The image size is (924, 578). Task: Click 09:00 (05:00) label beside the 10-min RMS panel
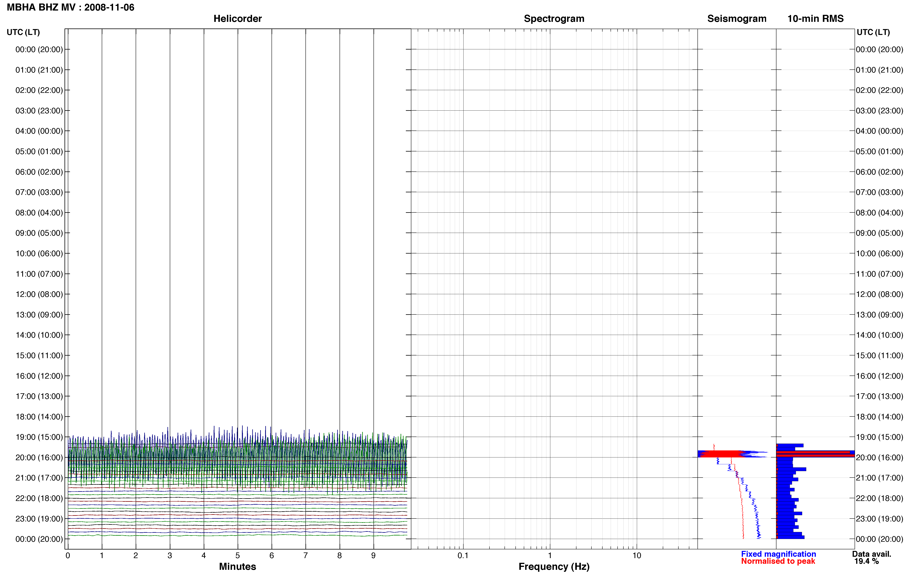coord(879,233)
